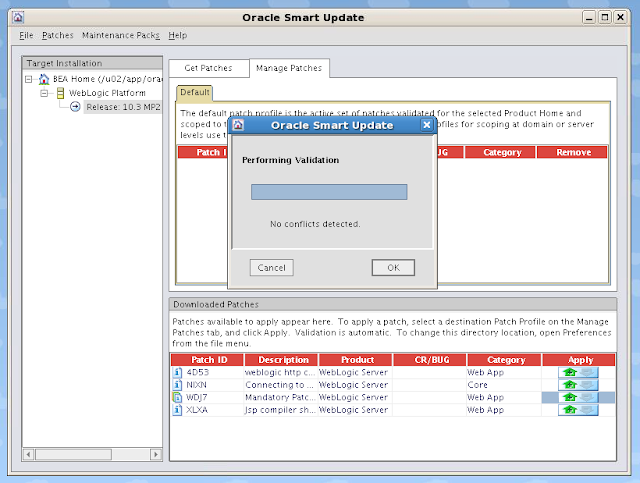Select WebLogic Platform in the tree
The width and height of the screenshot is (640, 483).
107,93
